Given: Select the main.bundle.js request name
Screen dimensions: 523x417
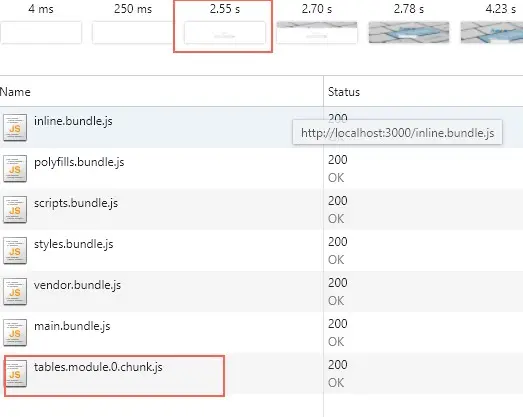Looking at the screenshot, I should click(x=72, y=326).
